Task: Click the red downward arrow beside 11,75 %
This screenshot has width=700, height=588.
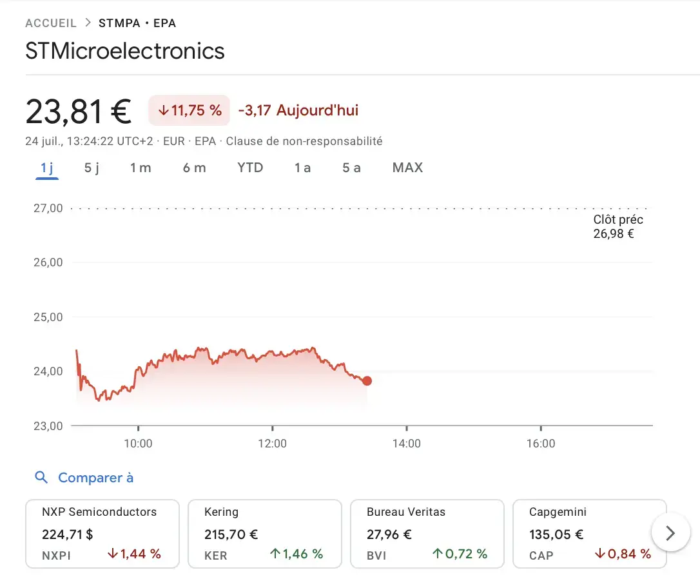Action: coord(162,110)
